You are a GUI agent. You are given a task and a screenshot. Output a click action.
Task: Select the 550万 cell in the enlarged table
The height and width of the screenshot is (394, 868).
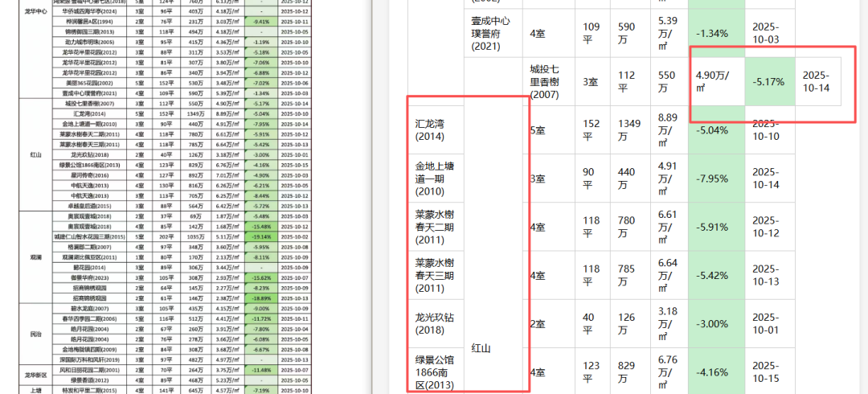click(669, 82)
